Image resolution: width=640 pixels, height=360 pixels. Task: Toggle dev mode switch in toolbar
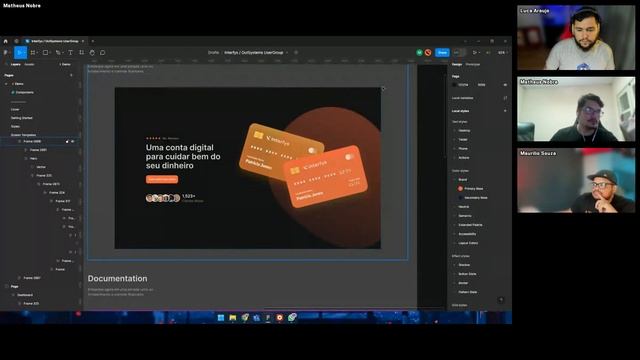point(459,53)
